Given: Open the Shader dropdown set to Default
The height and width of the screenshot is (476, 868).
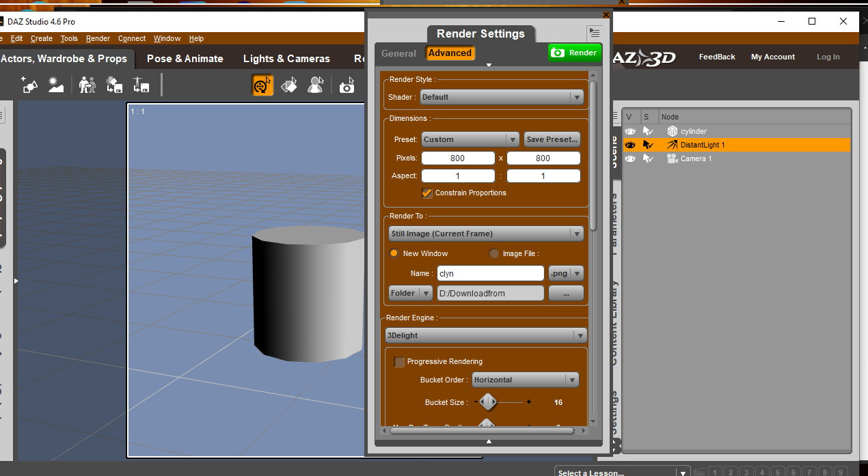Looking at the screenshot, I should click(x=502, y=97).
